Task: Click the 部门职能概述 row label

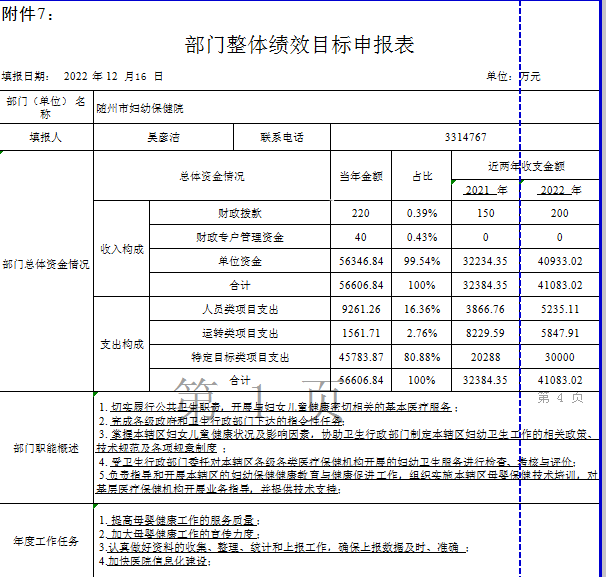Action: [46, 448]
